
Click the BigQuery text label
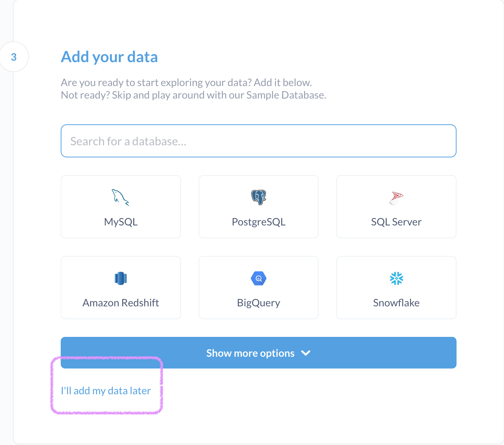point(259,303)
